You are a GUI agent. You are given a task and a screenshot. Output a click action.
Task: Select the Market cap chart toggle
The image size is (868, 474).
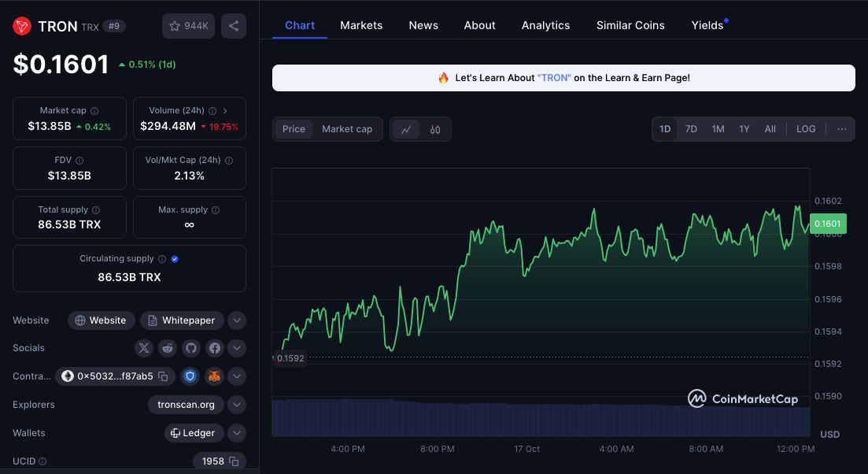(x=347, y=129)
